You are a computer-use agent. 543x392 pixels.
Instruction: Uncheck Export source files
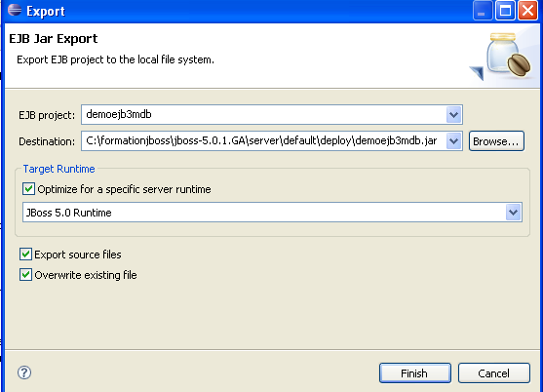25,255
